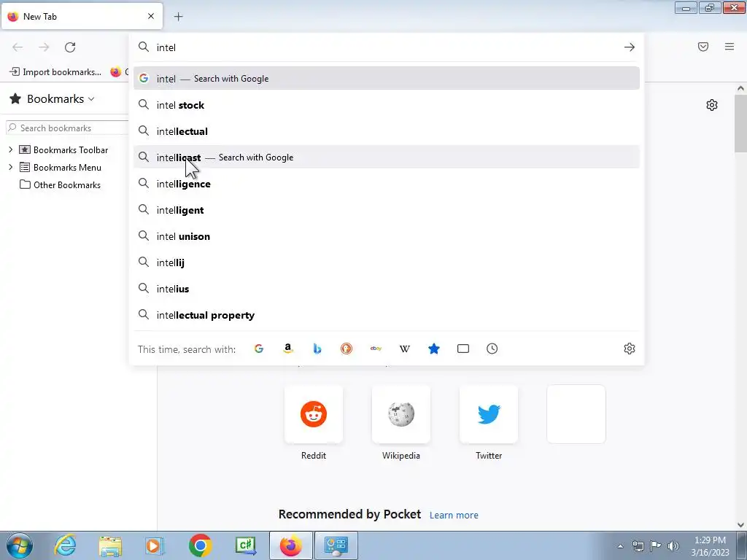Viewport: 747px width, 560px height.
Task: Open the C# application taskbar icon
Action: [246, 545]
